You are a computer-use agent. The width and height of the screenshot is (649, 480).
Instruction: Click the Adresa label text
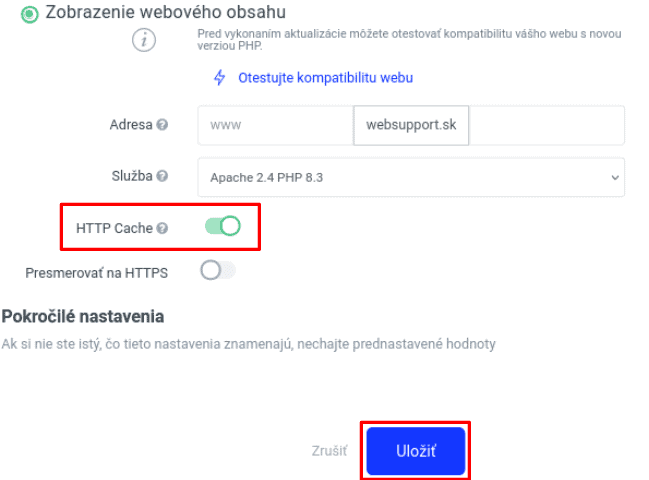coord(130,126)
